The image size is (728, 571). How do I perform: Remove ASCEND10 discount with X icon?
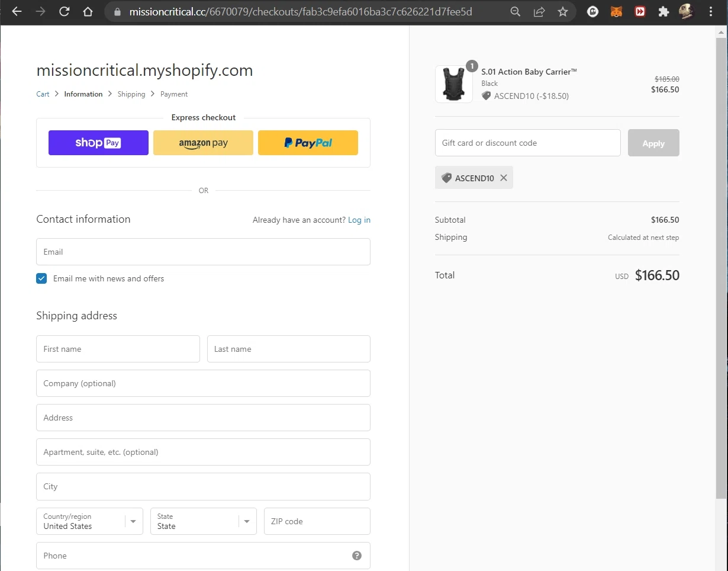(x=504, y=178)
